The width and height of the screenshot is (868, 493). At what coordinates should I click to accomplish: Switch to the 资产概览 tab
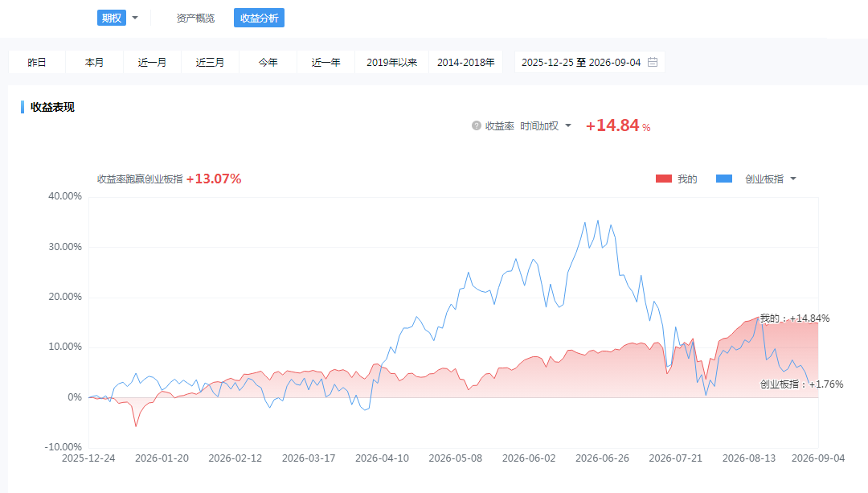pyautogui.click(x=195, y=18)
